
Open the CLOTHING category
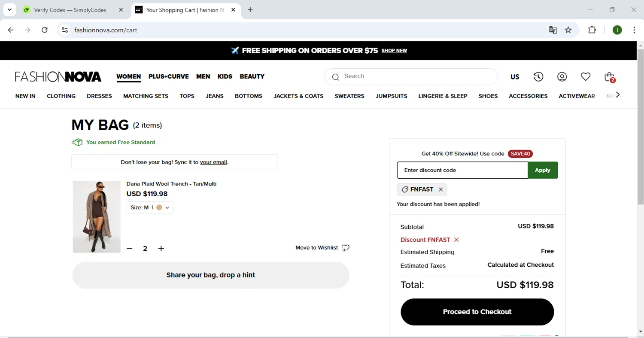pyautogui.click(x=61, y=96)
